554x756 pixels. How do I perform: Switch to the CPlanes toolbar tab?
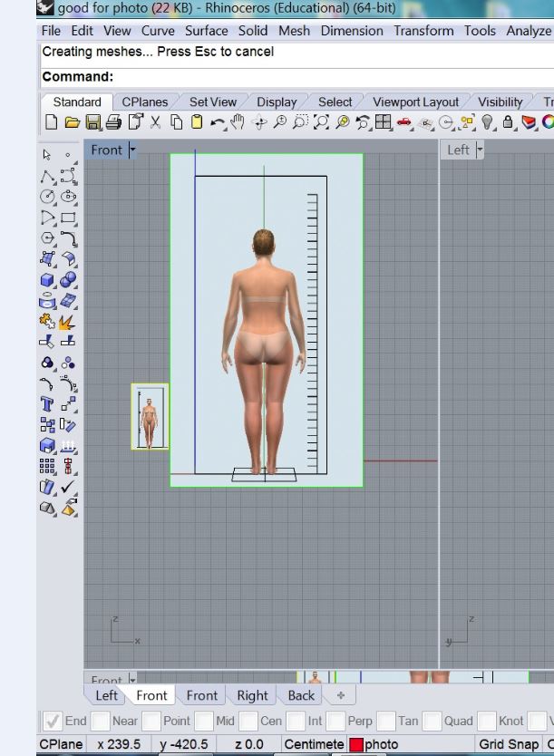145,102
